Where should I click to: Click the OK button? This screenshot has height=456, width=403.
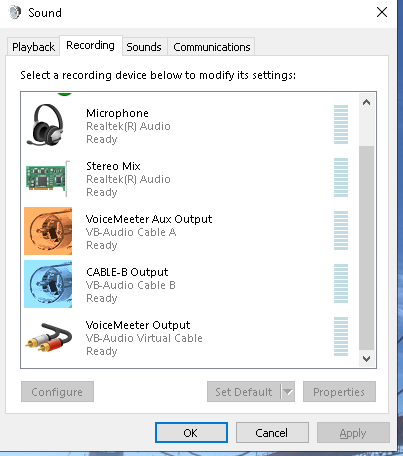[191, 433]
